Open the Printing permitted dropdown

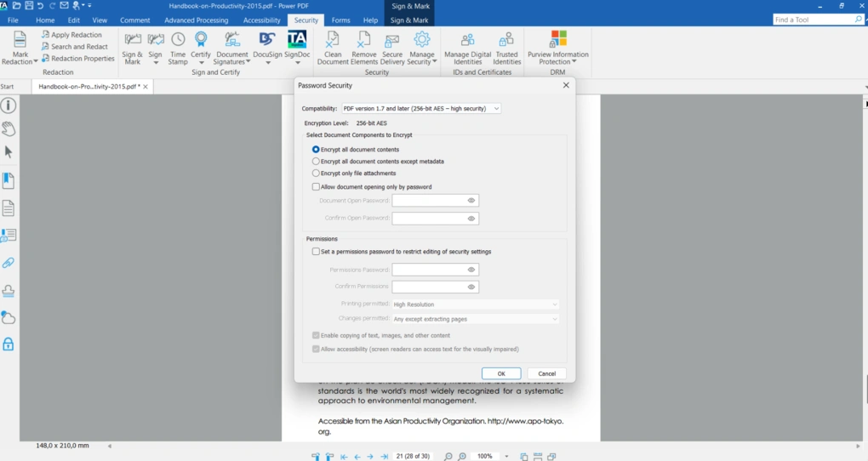[x=475, y=304]
